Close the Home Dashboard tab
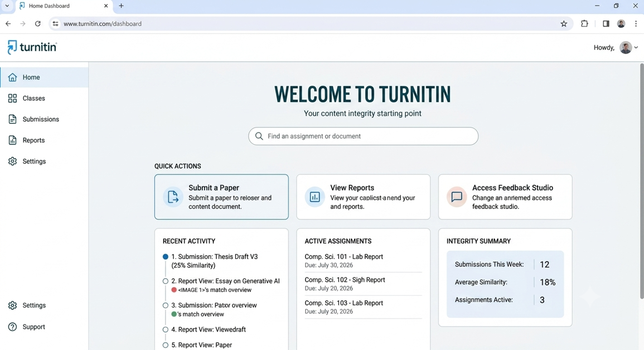The width and height of the screenshot is (644, 350). point(106,6)
